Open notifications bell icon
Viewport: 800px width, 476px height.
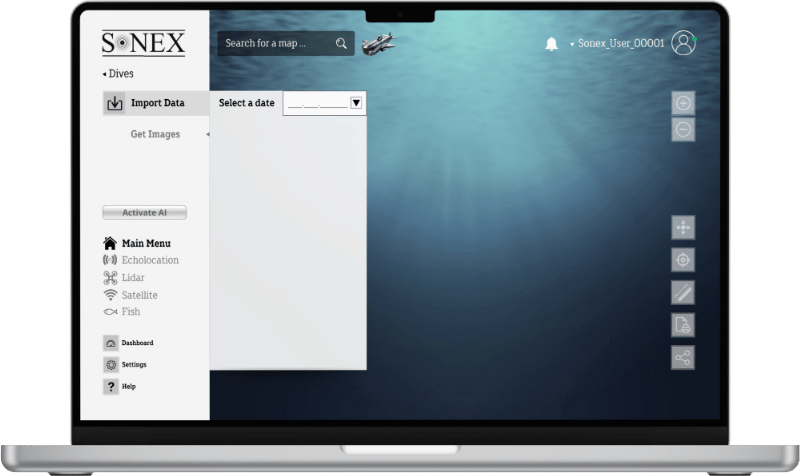pyautogui.click(x=551, y=44)
